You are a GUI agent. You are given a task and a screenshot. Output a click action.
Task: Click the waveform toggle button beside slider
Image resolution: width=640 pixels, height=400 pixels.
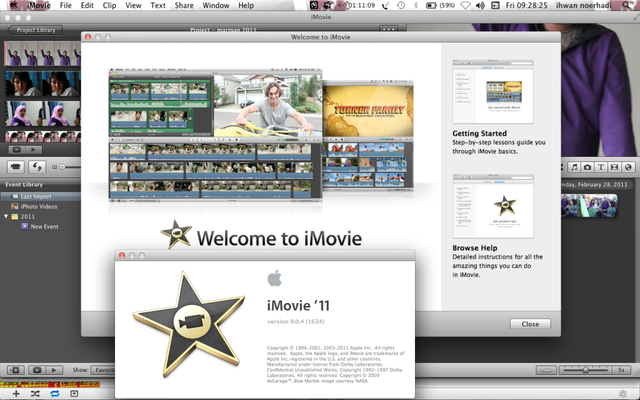pyautogui.click(x=546, y=370)
